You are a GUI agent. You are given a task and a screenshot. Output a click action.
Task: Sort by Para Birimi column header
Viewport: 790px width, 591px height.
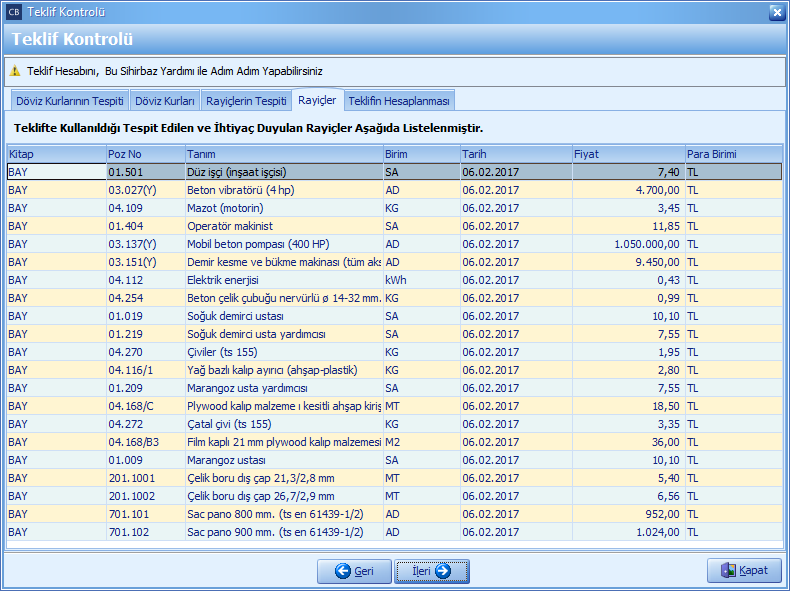pyautogui.click(x=732, y=154)
